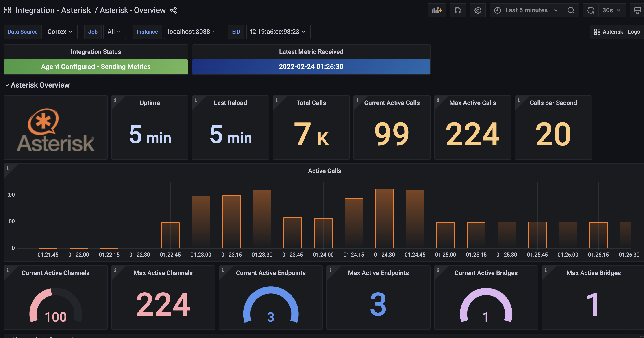The image size is (644, 338).
Task: Open the 30s refresh interval dropdown
Action: tap(611, 10)
